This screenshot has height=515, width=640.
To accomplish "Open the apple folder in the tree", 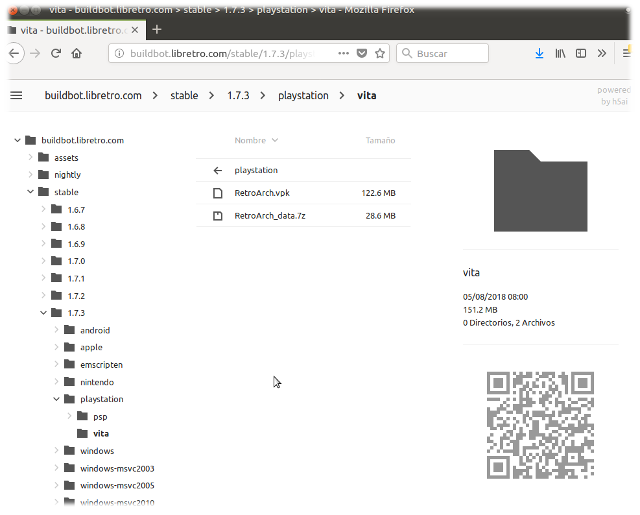I will (91, 347).
